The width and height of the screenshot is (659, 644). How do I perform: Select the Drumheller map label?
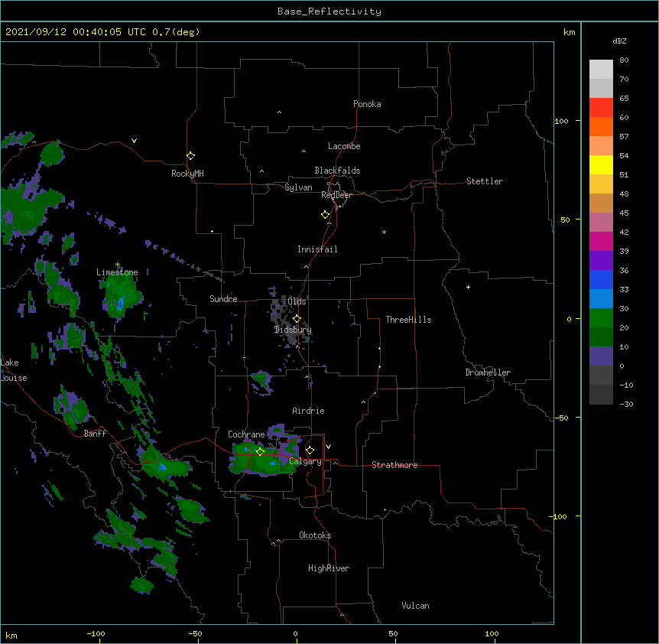[488, 372]
